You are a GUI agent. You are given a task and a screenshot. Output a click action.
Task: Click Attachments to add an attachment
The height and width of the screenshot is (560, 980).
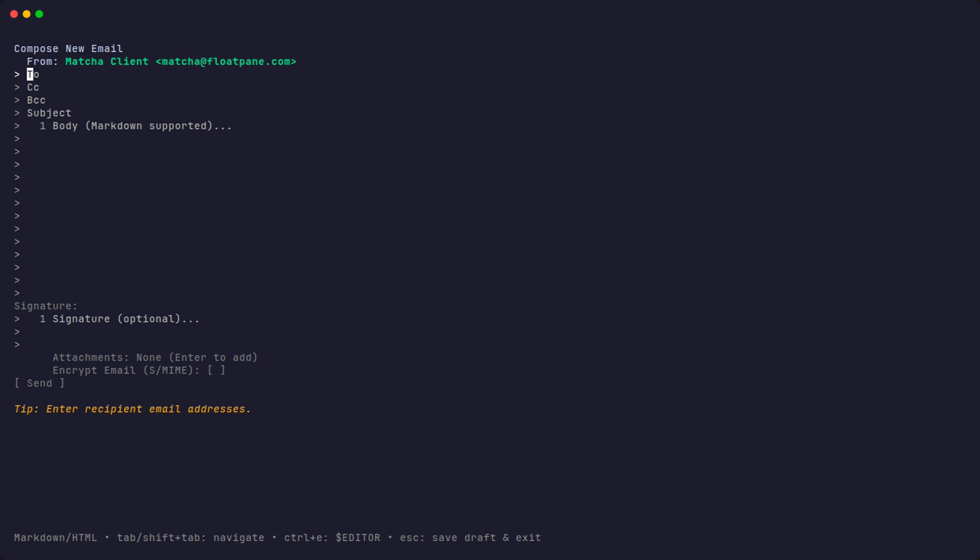point(155,357)
